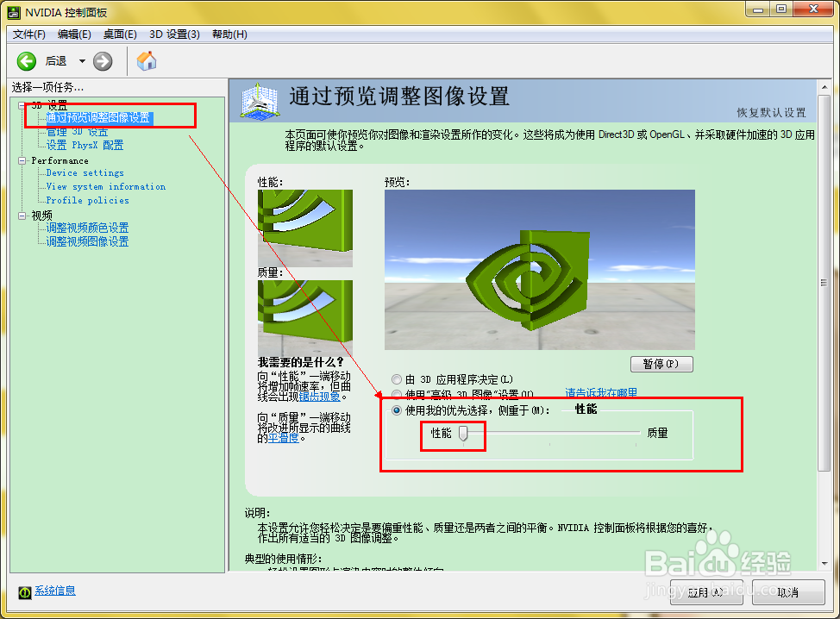840x619 pixels.
Task: Select 使用我的优先选择 radio button
Action: [x=397, y=410]
